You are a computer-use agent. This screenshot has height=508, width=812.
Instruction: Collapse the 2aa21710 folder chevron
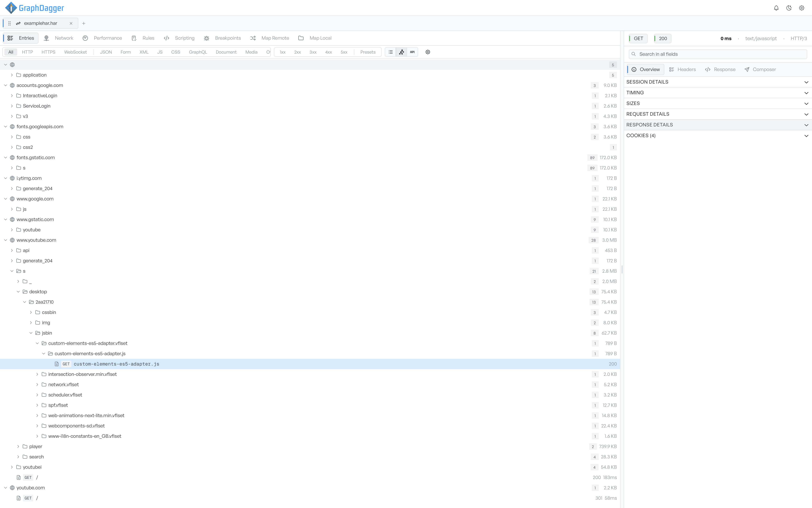pyautogui.click(x=25, y=302)
